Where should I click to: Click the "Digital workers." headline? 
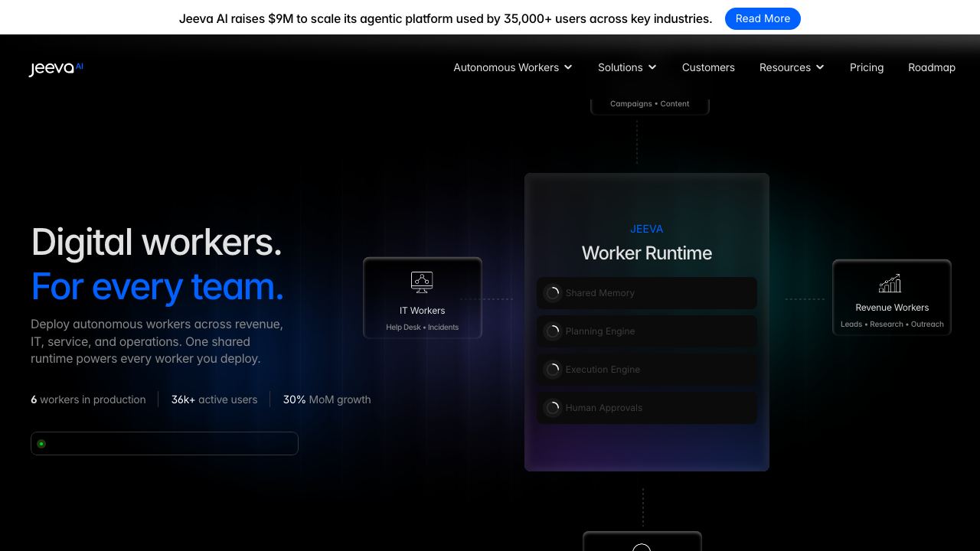click(156, 242)
